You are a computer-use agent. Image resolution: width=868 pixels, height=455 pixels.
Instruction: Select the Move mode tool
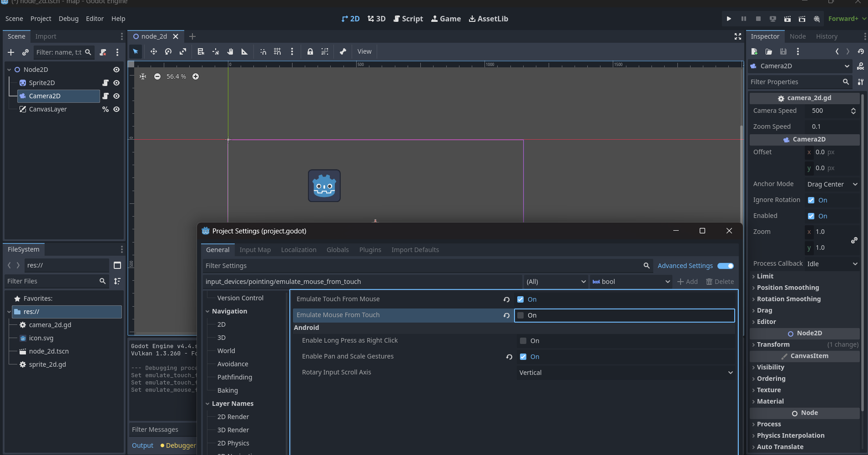[154, 51]
